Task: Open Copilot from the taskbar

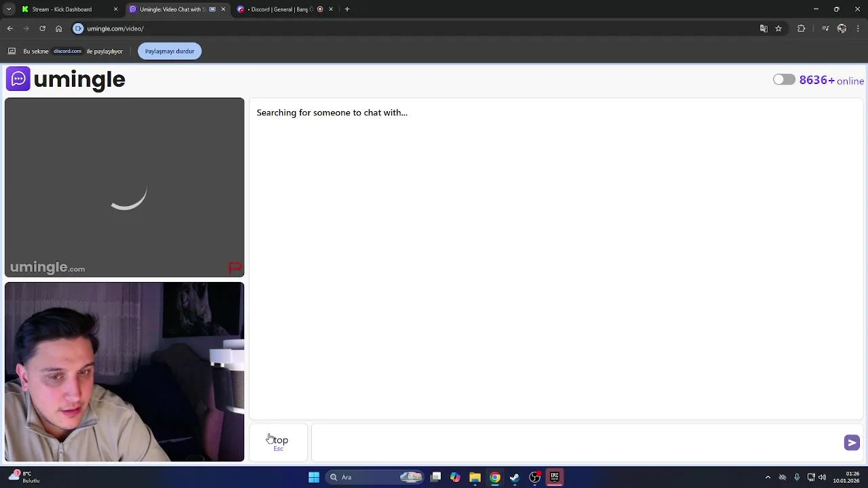Action: (455, 477)
